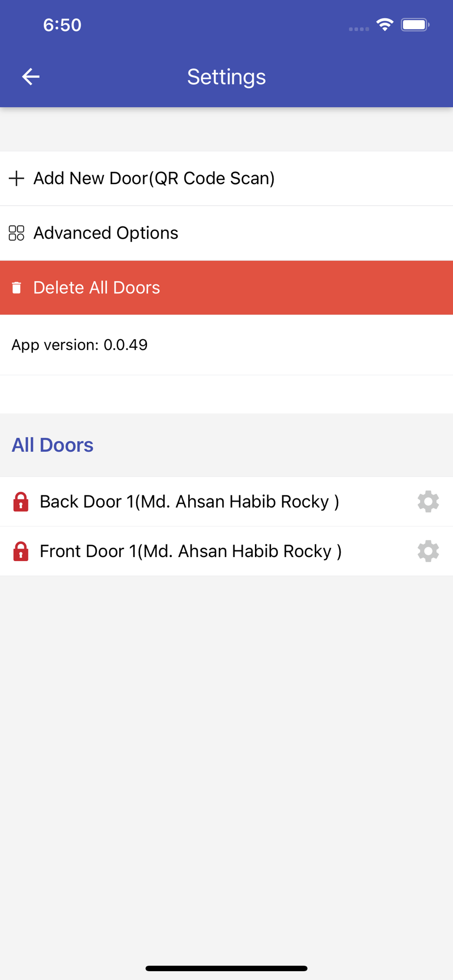Open Front Door 1 gear settings
Screen dimensions: 453x980
pos(428,551)
